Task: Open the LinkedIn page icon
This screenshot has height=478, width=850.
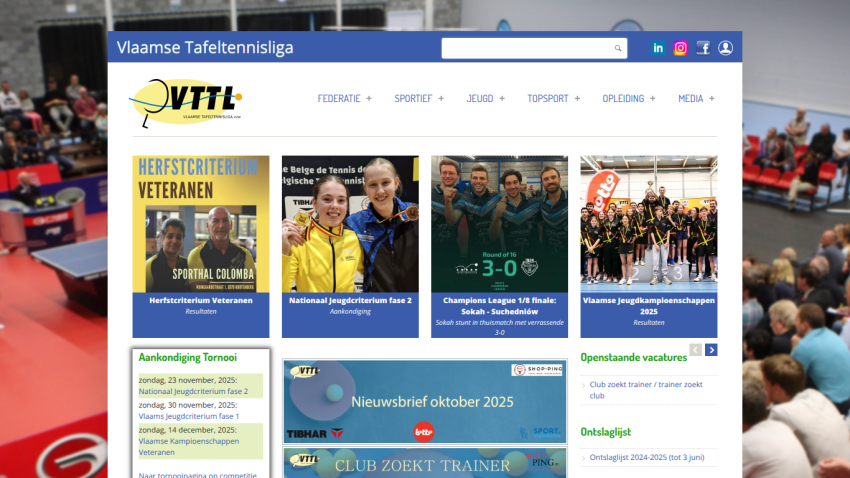Action: pos(658,48)
